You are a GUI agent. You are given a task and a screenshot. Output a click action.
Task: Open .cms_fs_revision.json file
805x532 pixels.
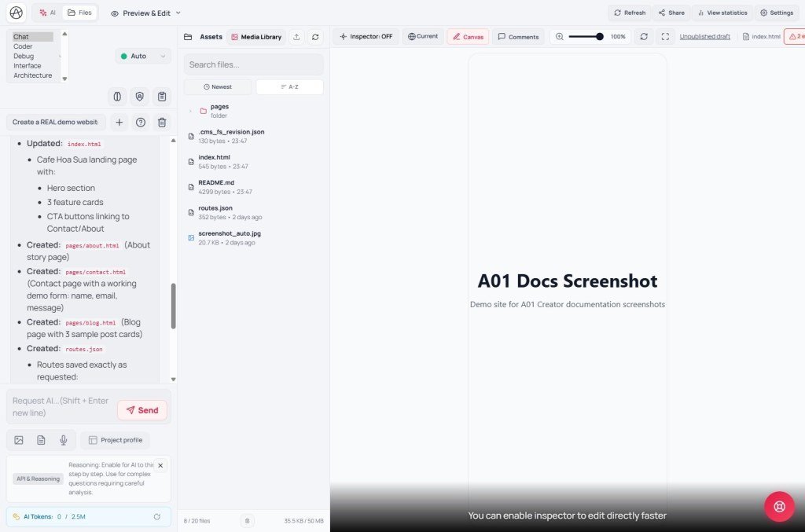[x=254, y=136]
